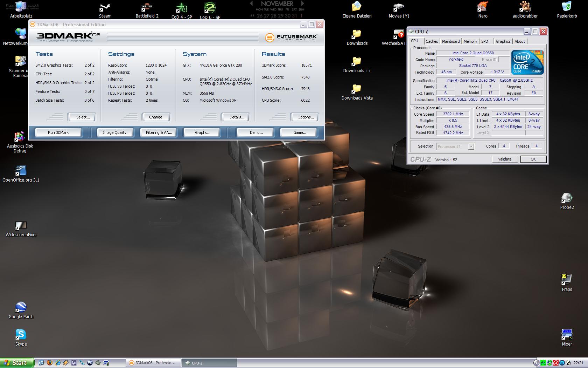Click the CPU Score value 6022

pyautogui.click(x=306, y=100)
